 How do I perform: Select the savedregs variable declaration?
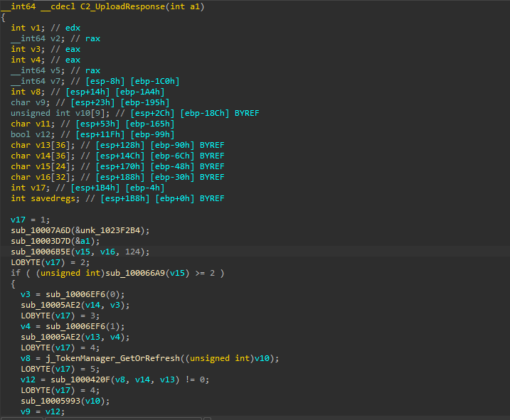pos(53,198)
